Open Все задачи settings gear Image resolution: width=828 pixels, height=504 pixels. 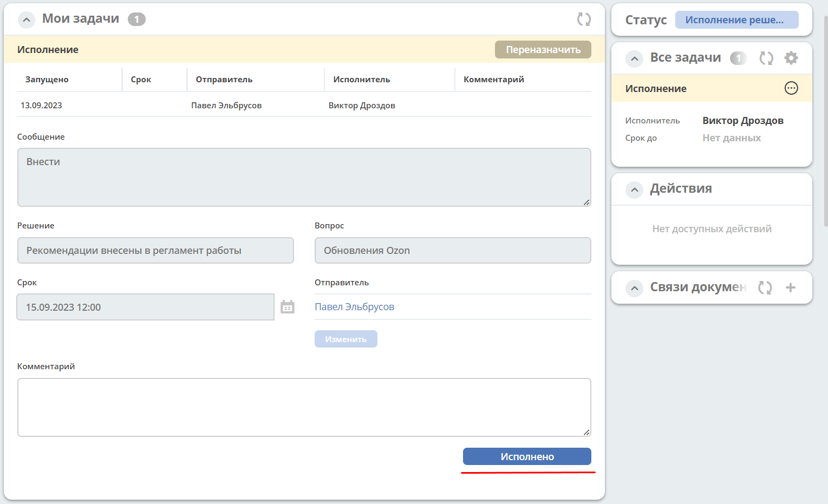pos(791,58)
